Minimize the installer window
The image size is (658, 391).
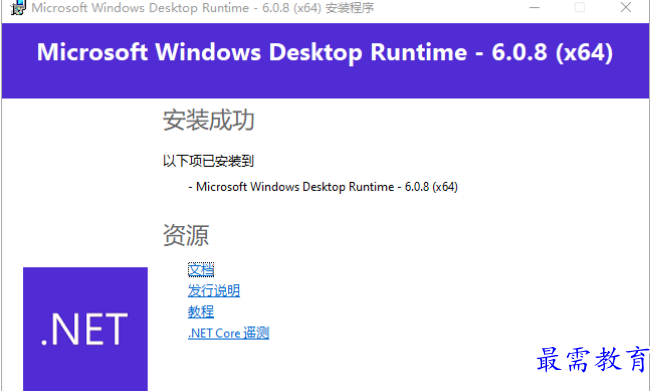[x=534, y=8]
